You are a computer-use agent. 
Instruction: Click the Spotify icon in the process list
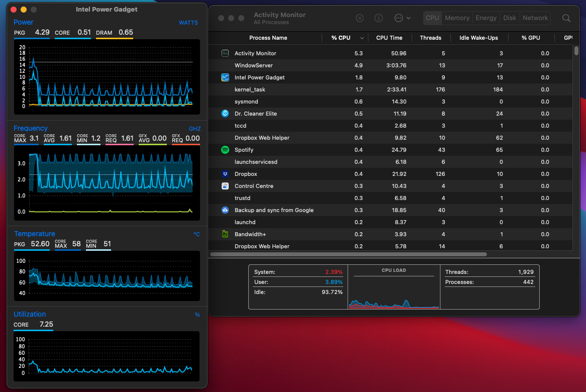[x=225, y=150]
